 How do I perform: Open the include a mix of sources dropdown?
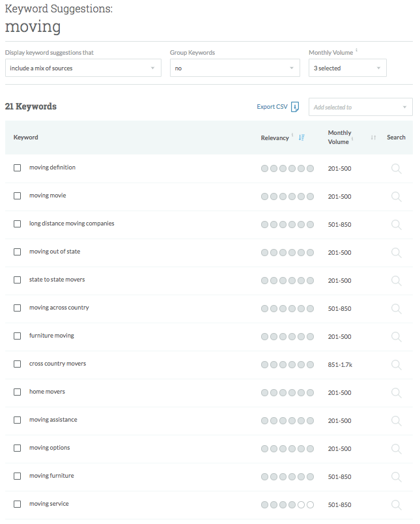pyautogui.click(x=83, y=68)
